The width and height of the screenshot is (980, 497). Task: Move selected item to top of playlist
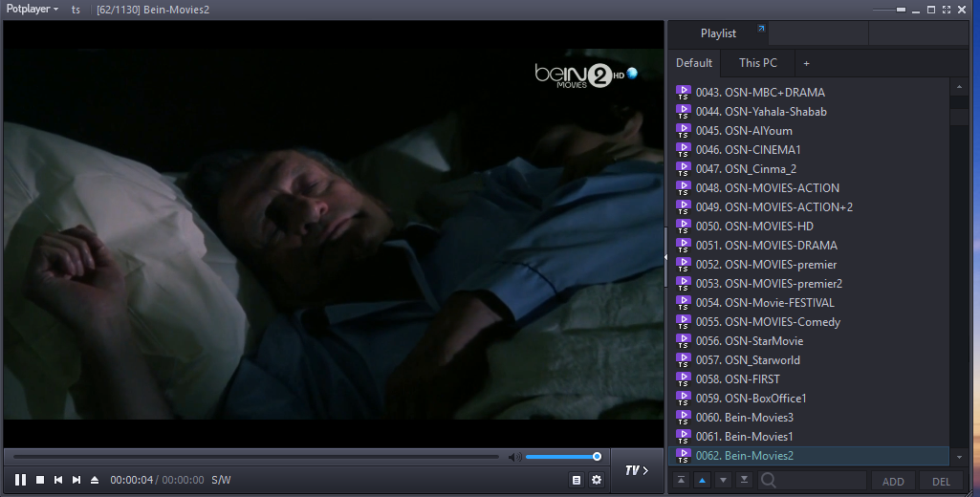pyautogui.click(x=681, y=481)
